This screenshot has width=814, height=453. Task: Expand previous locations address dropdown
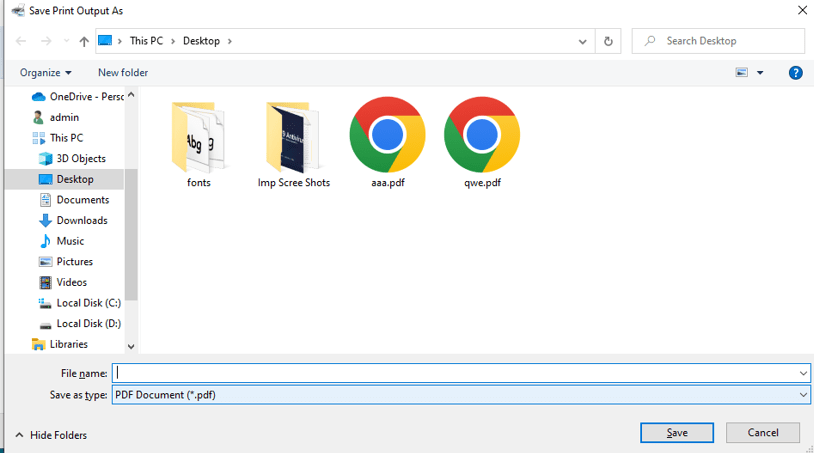582,42
